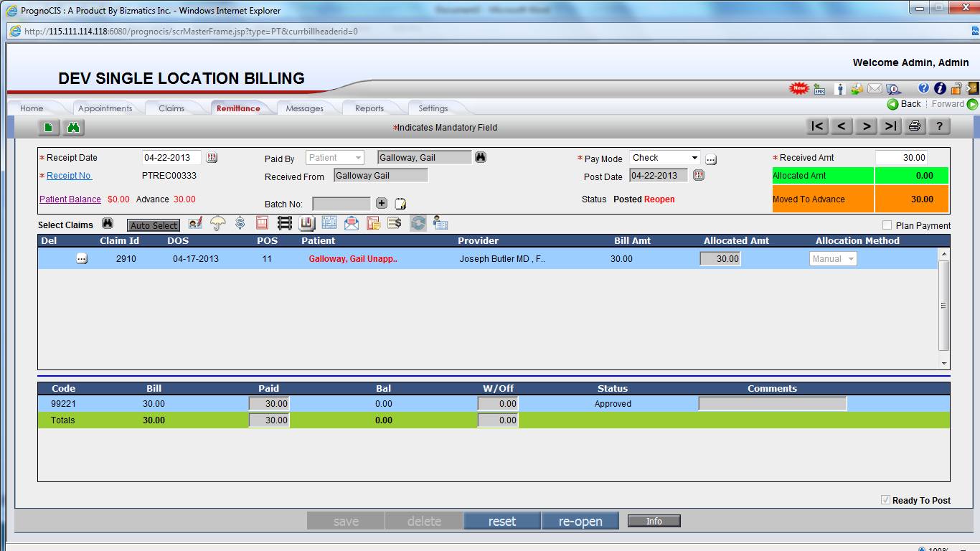Click the person with pen icon

pos(195,224)
